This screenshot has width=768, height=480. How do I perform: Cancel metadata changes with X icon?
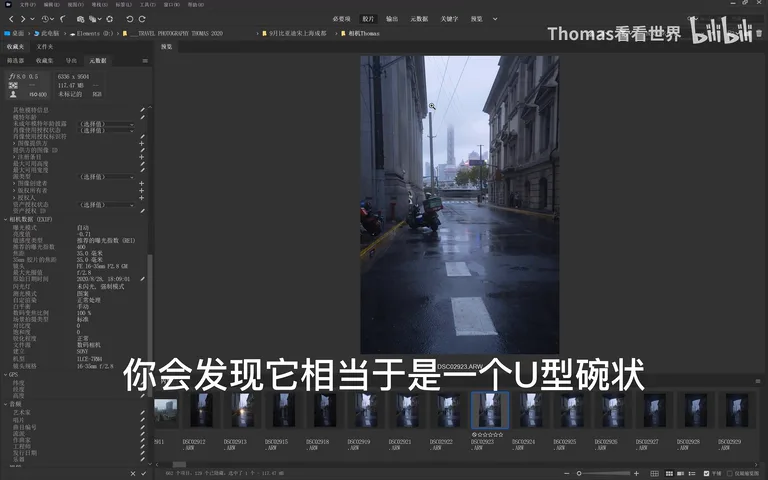tap(133, 474)
